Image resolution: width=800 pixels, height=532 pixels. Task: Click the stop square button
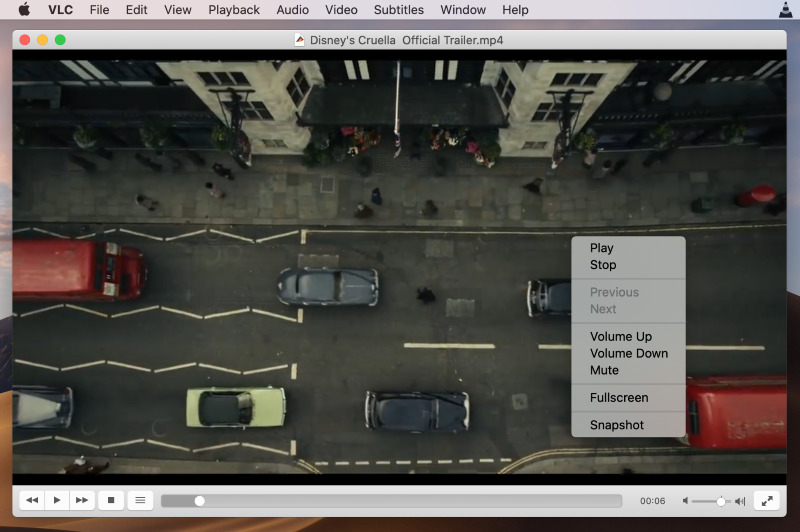tap(111, 500)
